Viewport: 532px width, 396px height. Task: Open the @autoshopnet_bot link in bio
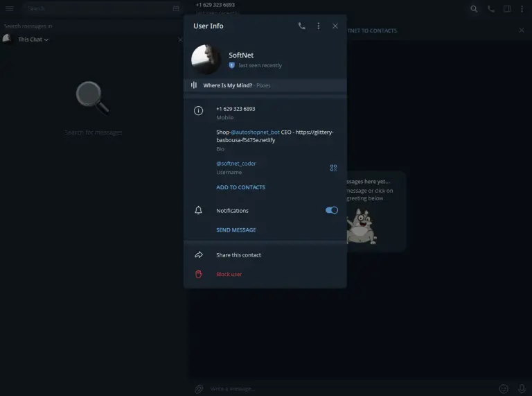tap(255, 132)
